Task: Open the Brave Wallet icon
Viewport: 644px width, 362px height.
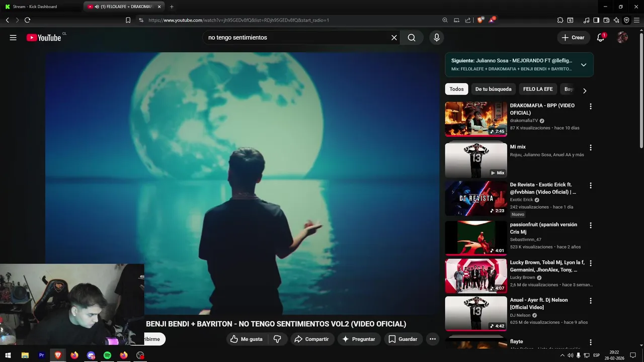Action: [x=606, y=20]
